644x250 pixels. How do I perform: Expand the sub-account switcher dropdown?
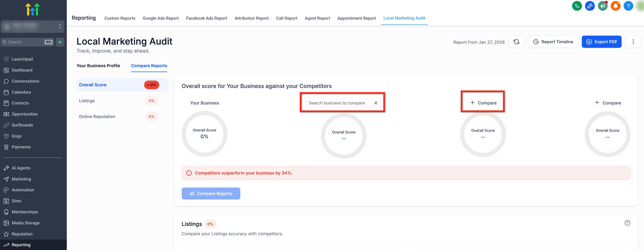pos(32,26)
